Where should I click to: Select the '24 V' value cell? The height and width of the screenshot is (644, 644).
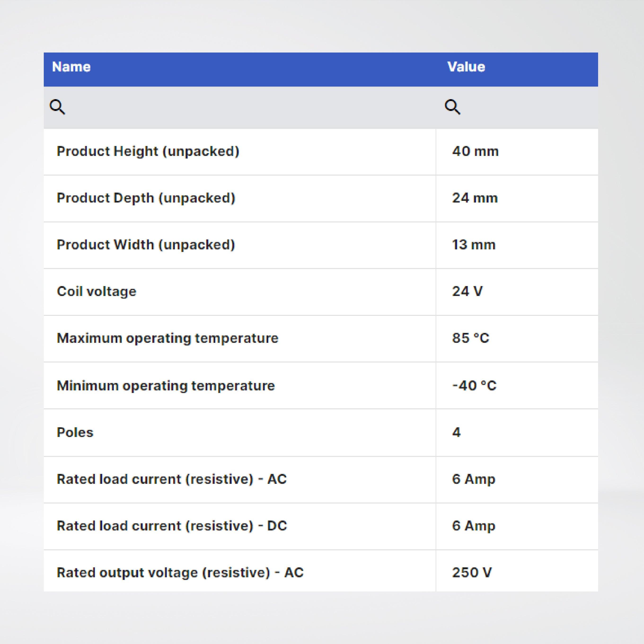517,292
